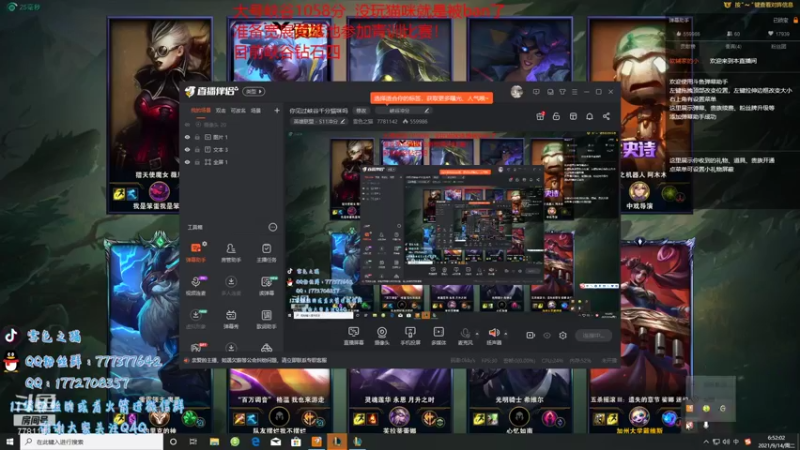Toggle lock on the 图片 1 layer

[x=197, y=137]
